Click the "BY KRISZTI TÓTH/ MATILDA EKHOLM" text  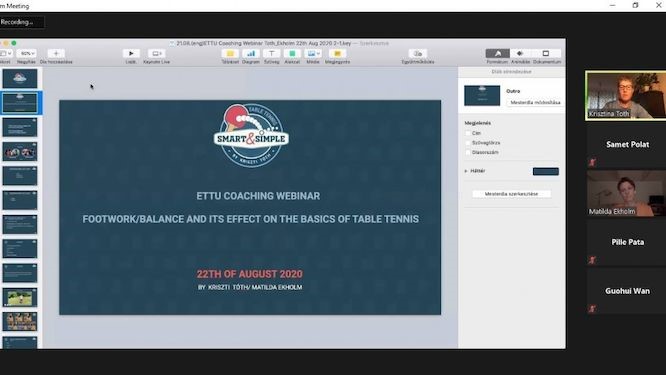(250, 288)
